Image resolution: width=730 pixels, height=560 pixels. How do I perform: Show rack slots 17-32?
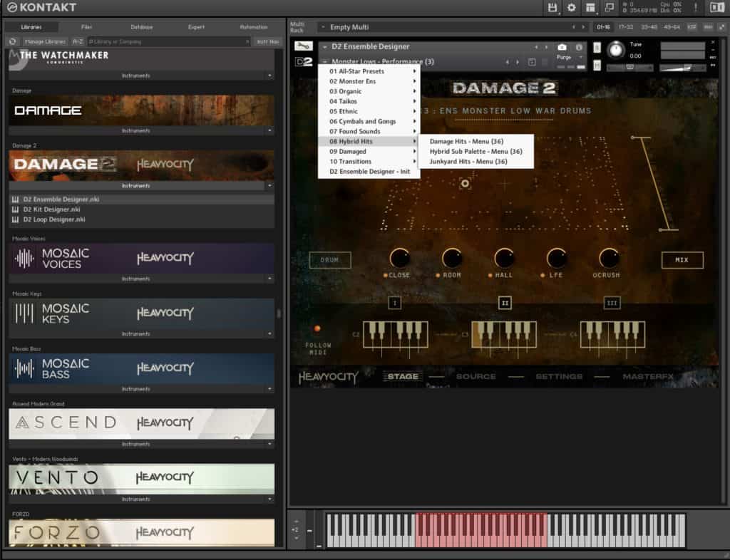[626, 27]
